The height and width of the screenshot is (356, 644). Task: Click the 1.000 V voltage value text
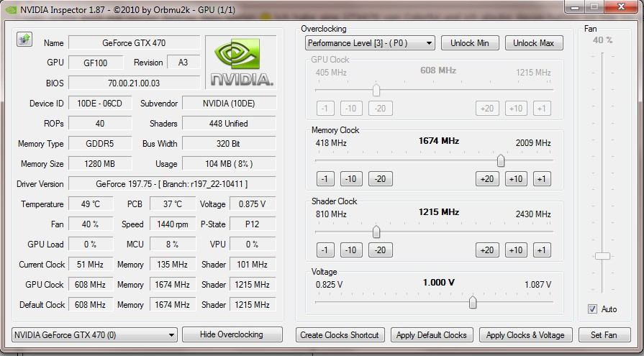tap(439, 283)
